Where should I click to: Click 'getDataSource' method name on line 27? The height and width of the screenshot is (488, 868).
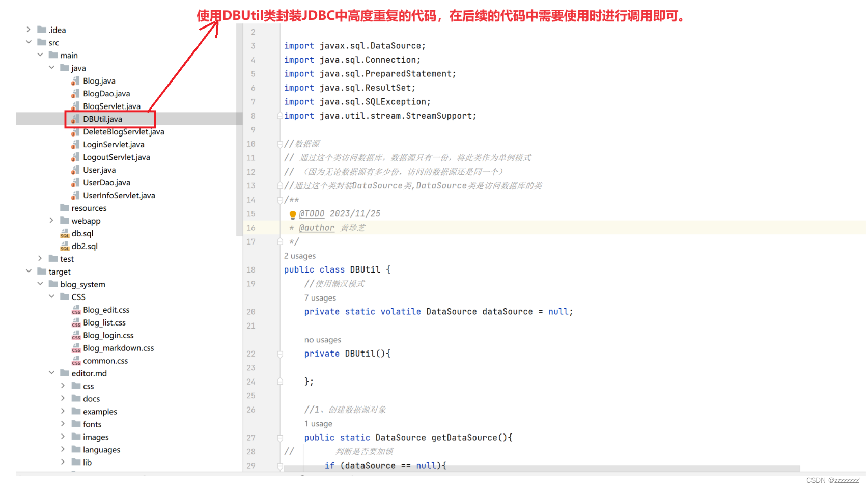(x=464, y=438)
